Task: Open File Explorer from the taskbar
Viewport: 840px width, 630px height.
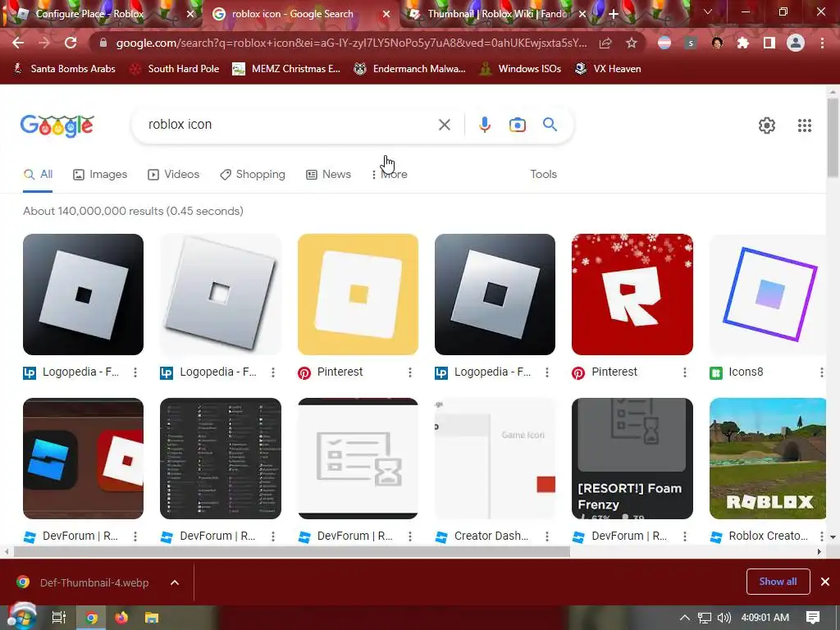Action: click(152, 618)
